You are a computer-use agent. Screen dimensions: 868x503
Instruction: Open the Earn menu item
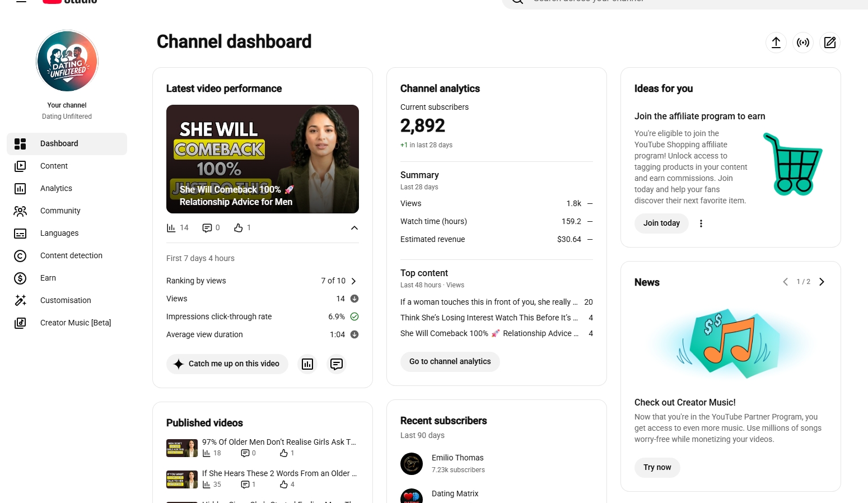click(67, 278)
